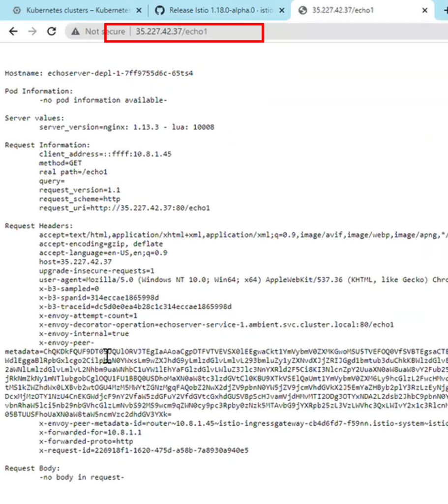Screen dimensions: 448x504
Task: Focus the address bar showing 35.227.42.37/echo1
Action: [x=172, y=31]
